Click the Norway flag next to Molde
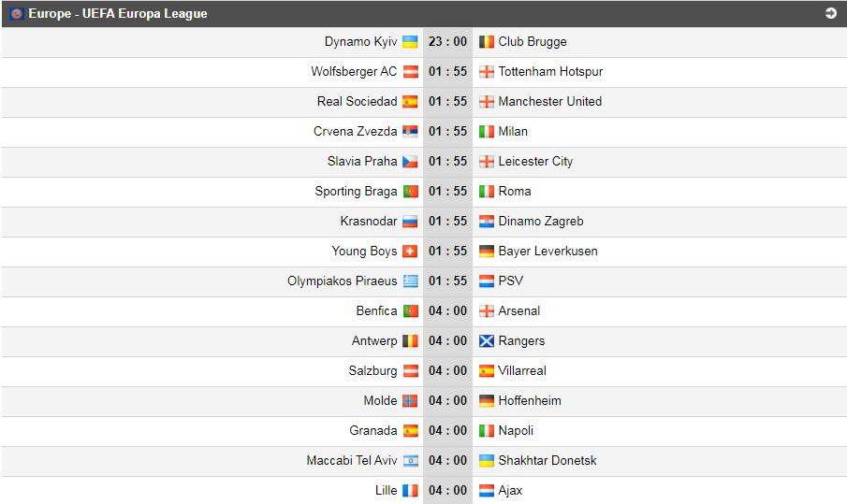 click(x=411, y=401)
